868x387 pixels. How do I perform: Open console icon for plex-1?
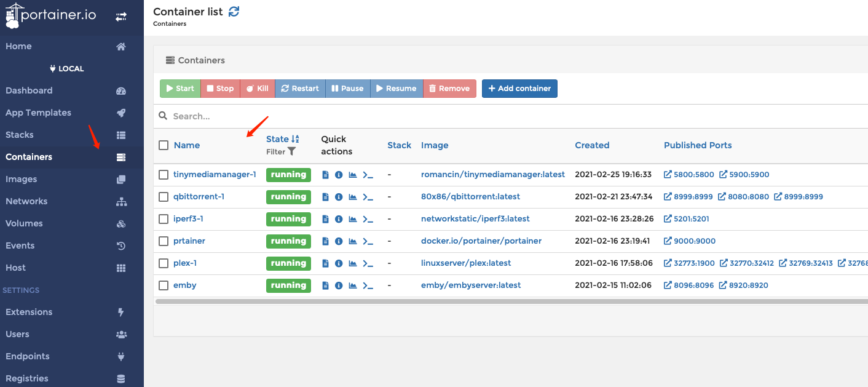tap(368, 263)
